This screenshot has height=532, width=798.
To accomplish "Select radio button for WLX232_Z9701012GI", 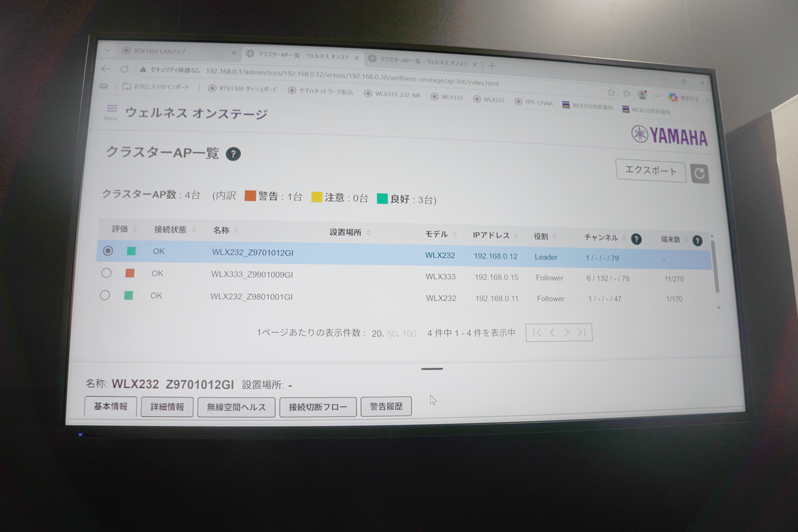I will 108,251.
